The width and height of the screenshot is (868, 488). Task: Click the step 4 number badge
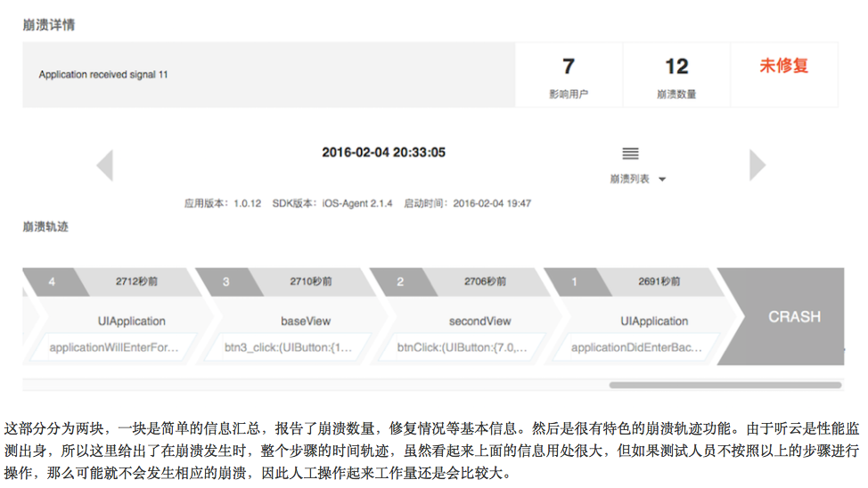pyautogui.click(x=52, y=281)
